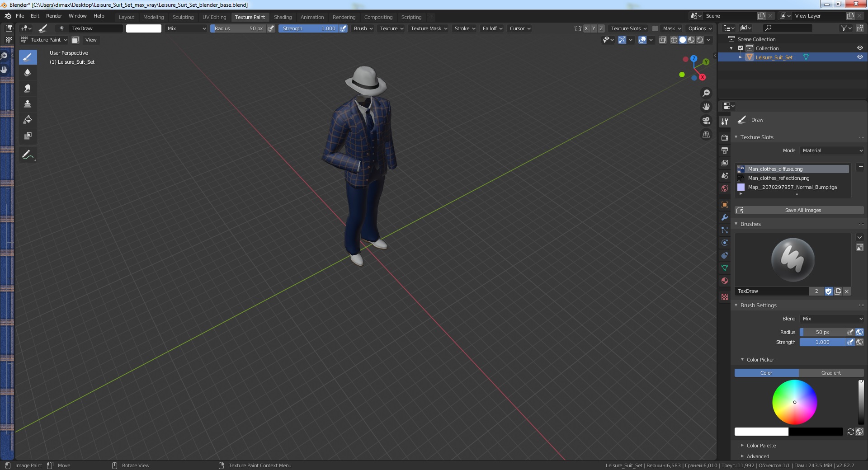
Task: Unlink the TexDraw brush
Action: click(847, 291)
